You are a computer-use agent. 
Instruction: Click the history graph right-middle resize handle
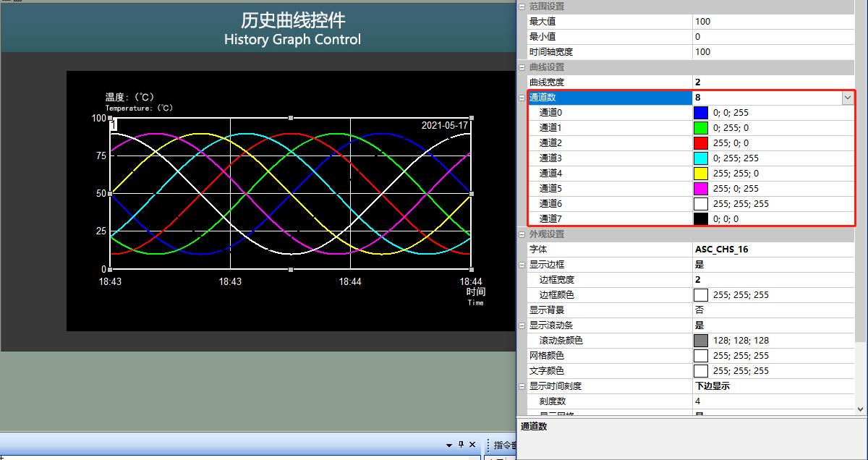coord(472,193)
